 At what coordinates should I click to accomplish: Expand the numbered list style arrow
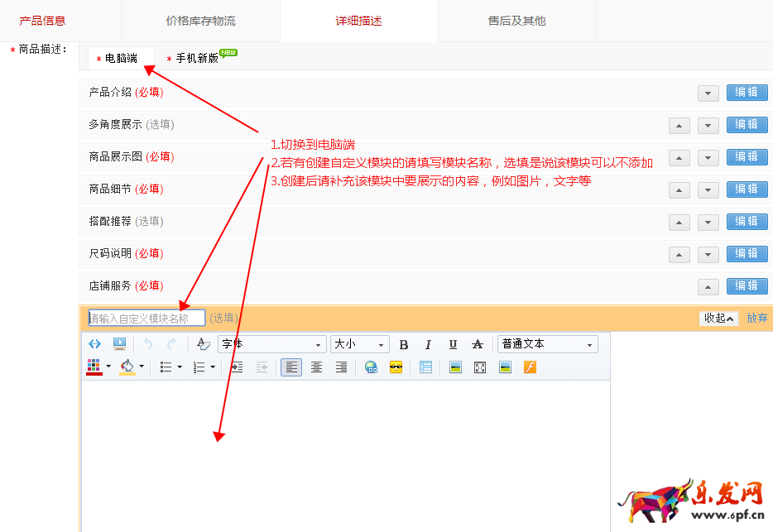point(213,367)
